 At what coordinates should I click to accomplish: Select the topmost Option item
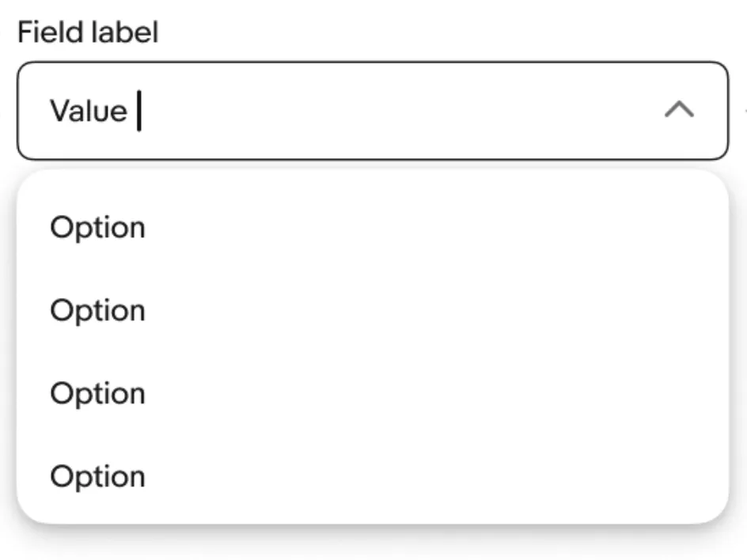click(97, 228)
